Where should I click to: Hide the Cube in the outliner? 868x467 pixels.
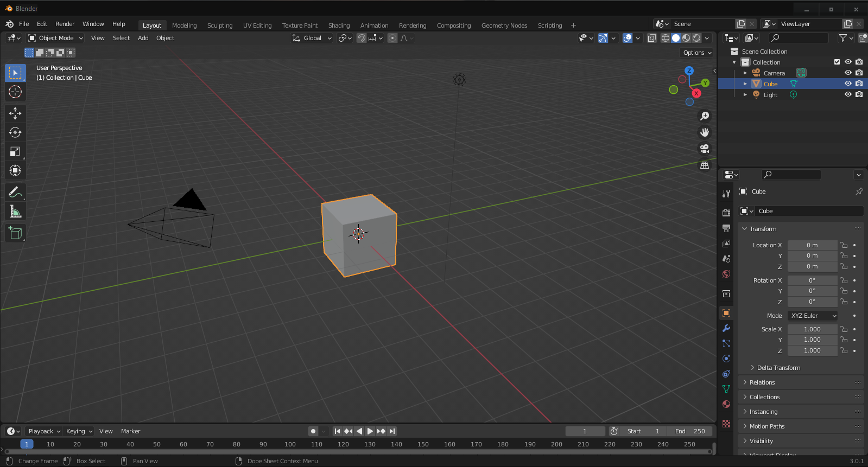coord(848,84)
